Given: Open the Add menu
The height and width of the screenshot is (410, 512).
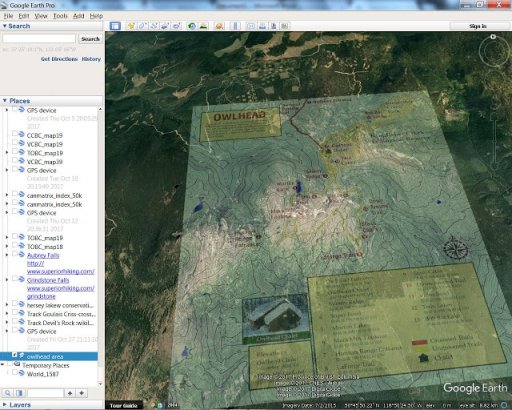Looking at the screenshot, I should click(x=79, y=16).
